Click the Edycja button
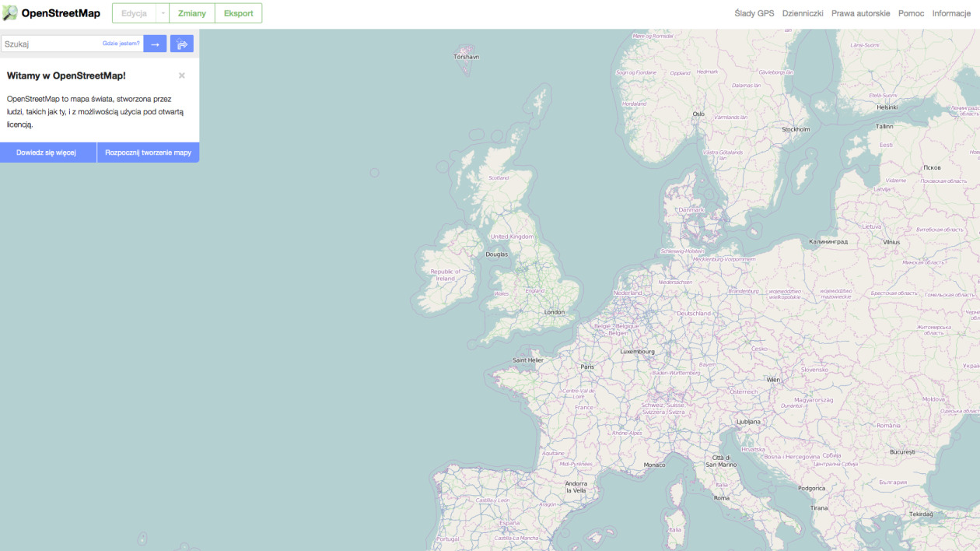Image resolution: width=980 pixels, height=551 pixels. pos(134,13)
